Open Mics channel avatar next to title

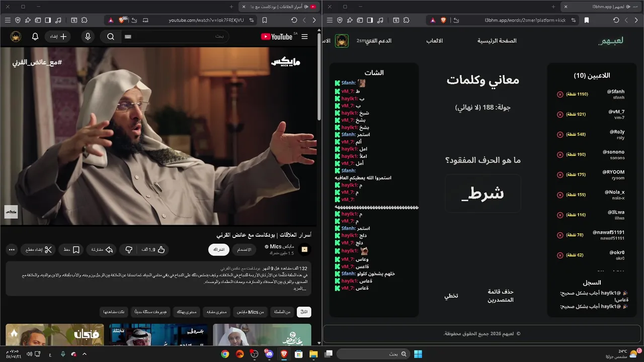click(x=304, y=249)
